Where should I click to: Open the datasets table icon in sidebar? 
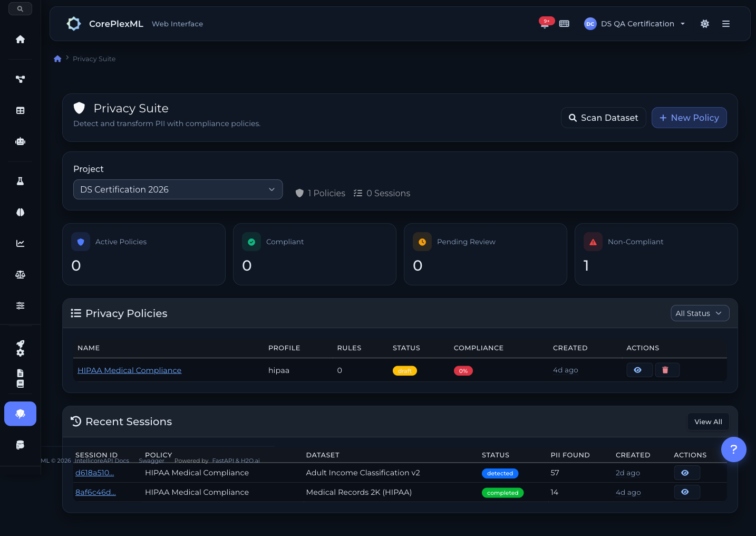pyautogui.click(x=20, y=110)
